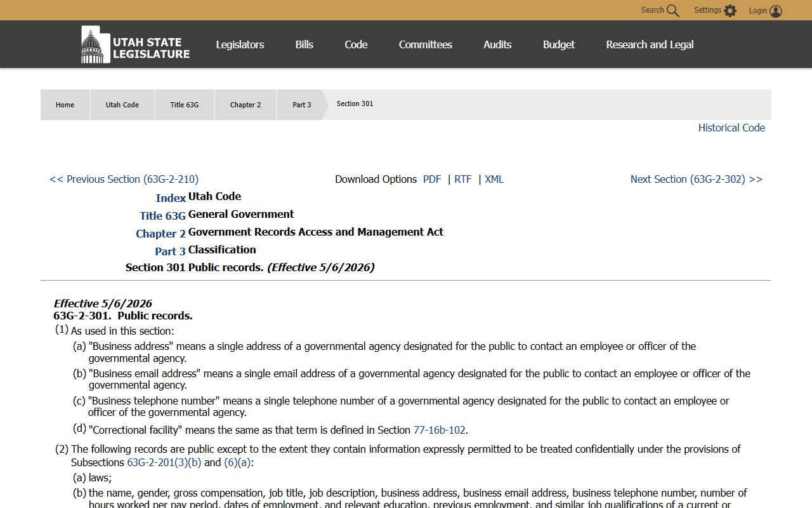The width and height of the screenshot is (812, 508).
Task: Click the '(a) laws;' list item
Action: coord(92,478)
